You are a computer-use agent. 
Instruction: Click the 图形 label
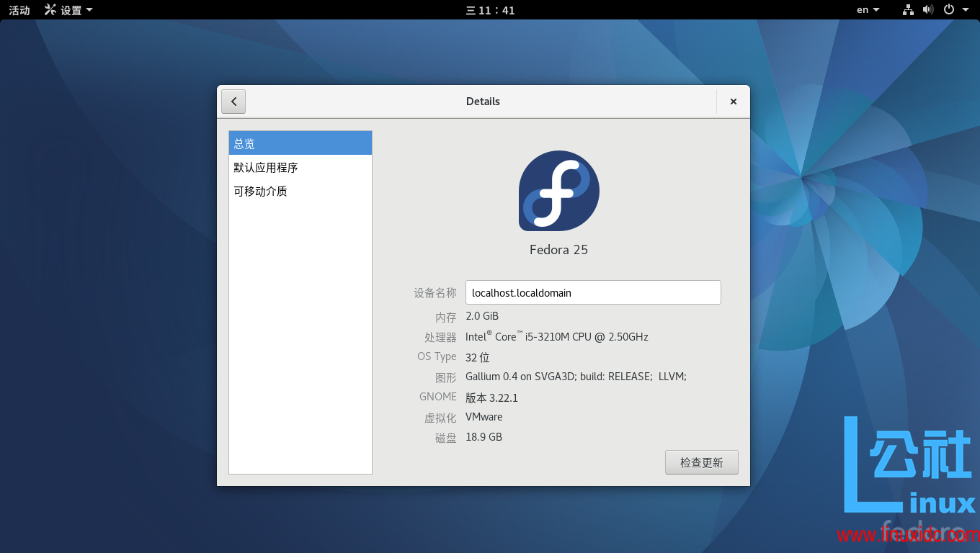[x=446, y=377]
